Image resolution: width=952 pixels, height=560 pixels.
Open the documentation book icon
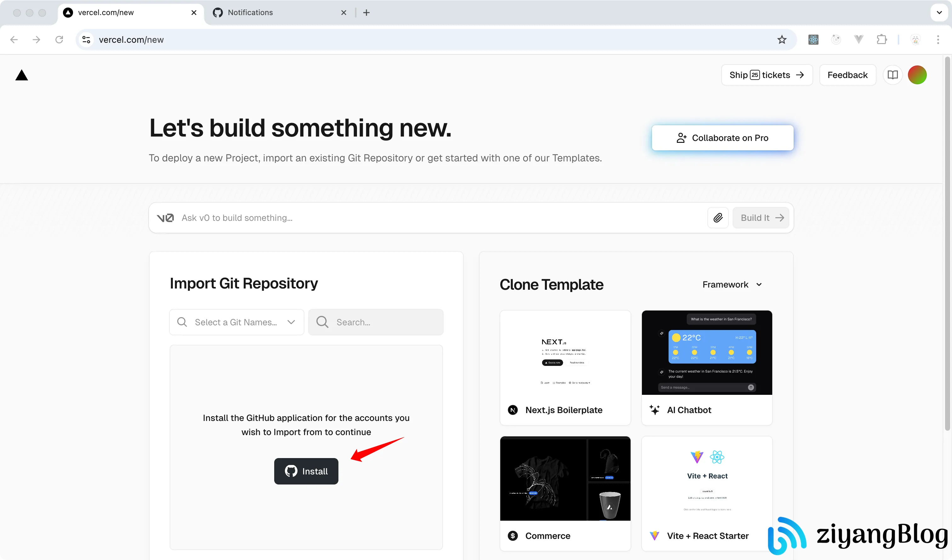(893, 75)
